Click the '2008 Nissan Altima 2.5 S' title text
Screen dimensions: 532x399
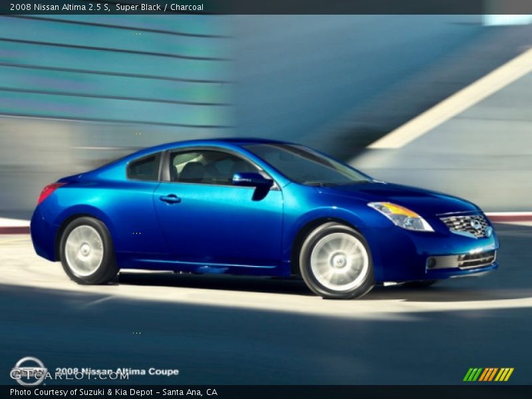click(x=60, y=7)
